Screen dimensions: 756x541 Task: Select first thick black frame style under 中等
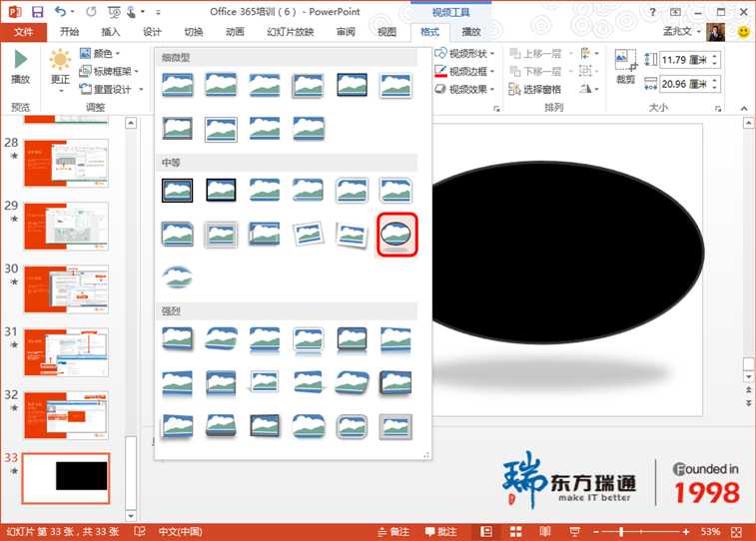click(x=178, y=190)
